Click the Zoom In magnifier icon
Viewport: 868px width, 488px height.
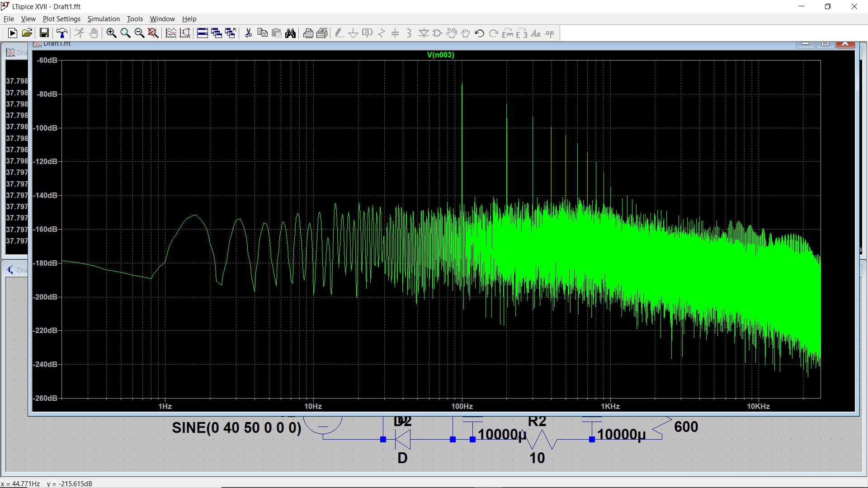click(111, 33)
